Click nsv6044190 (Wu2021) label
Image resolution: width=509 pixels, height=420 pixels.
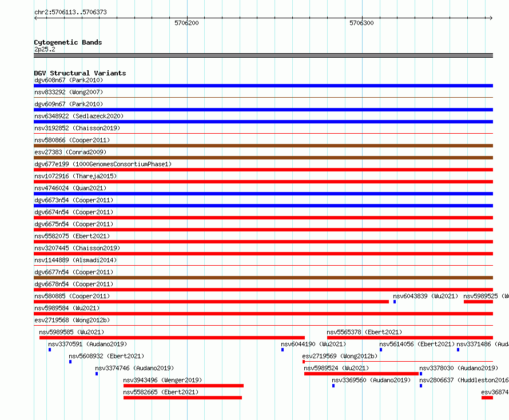click(313, 344)
